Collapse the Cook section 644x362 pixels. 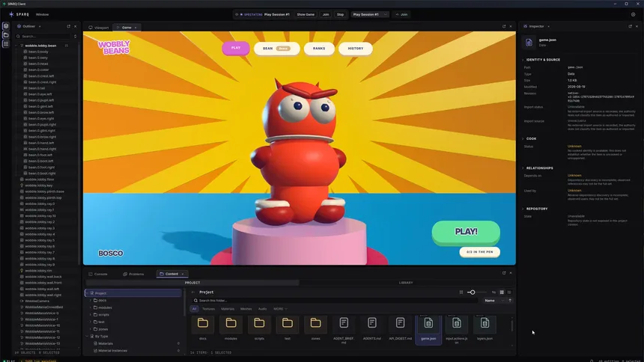tap(523, 138)
